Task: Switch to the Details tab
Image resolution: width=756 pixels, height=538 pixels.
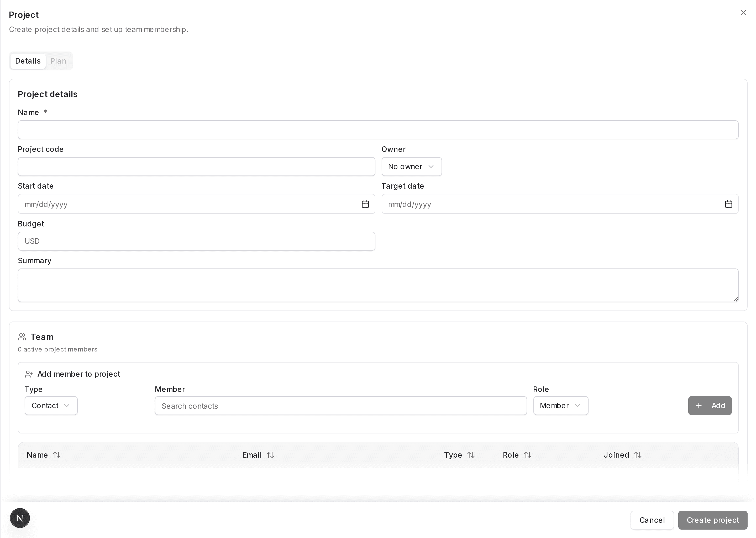Action: coord(28,61)
